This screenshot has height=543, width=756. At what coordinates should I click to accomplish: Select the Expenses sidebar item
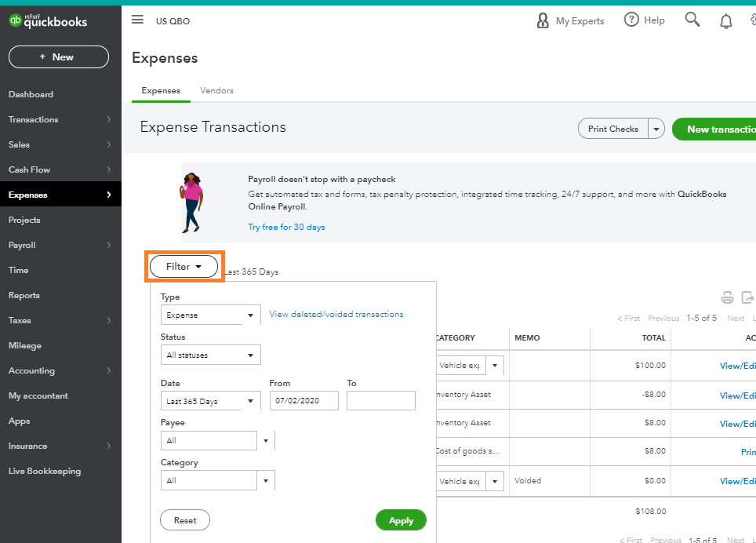(60, 195)
